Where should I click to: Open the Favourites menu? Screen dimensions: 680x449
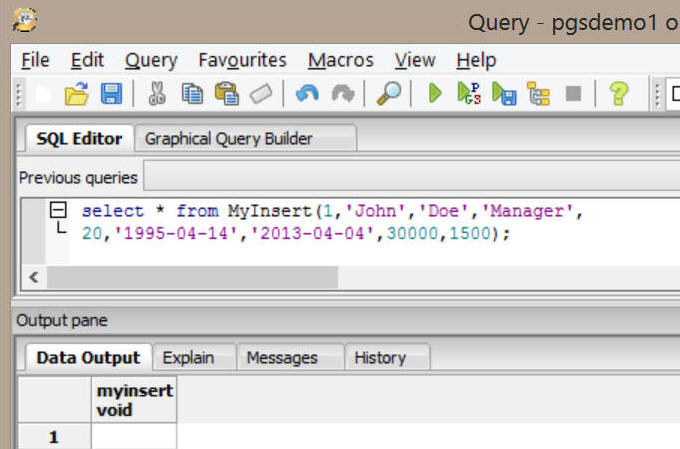click(x=242, y=60)
